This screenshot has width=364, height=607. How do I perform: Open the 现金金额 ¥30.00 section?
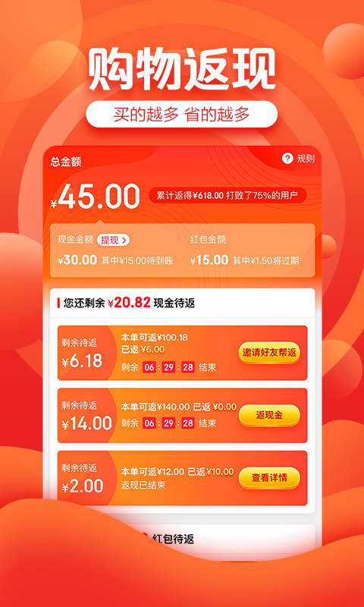[x=115, y=250]
